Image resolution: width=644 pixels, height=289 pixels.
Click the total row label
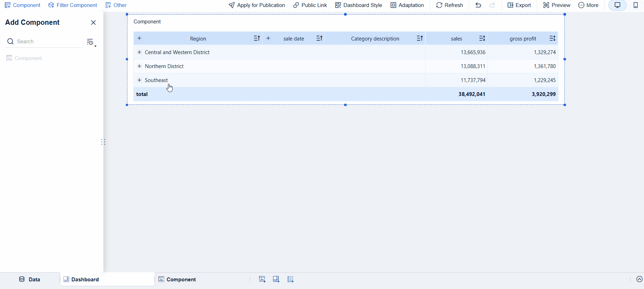(142, 94)
